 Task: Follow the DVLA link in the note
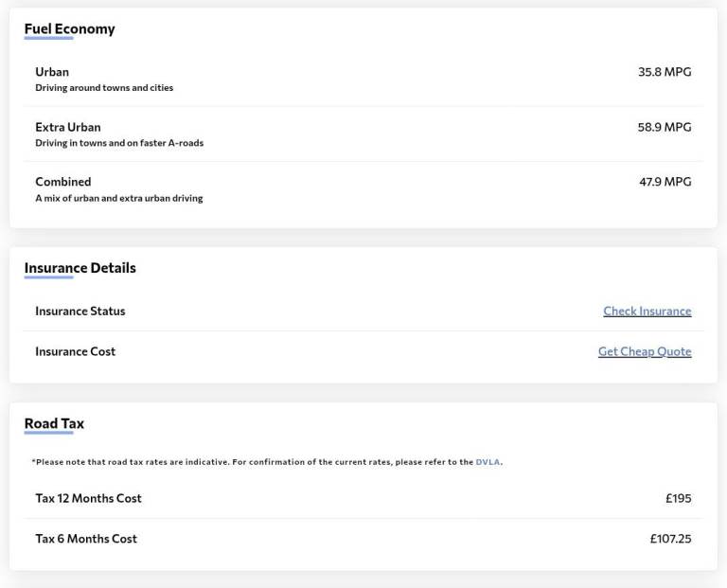click(488, 462)
